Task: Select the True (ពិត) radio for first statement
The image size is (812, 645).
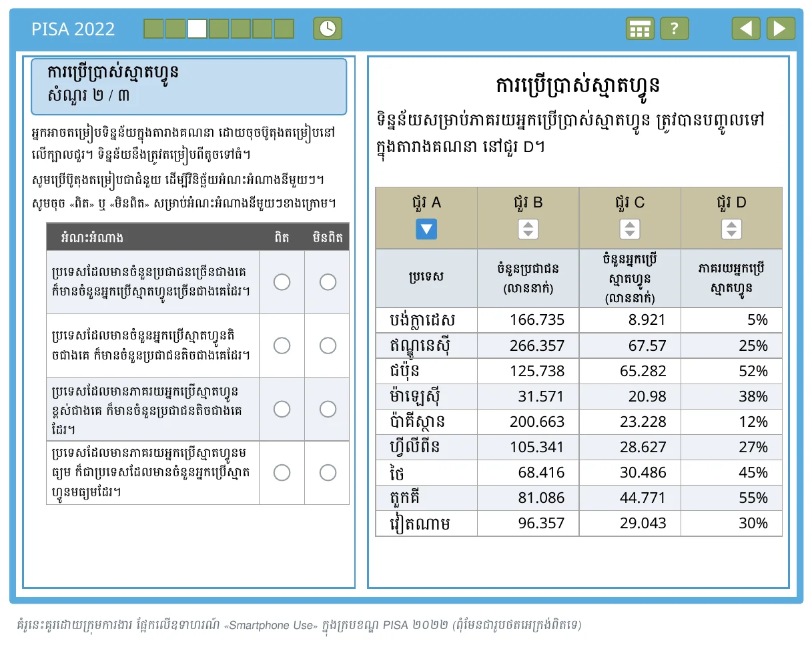Action: coord(282,282)
